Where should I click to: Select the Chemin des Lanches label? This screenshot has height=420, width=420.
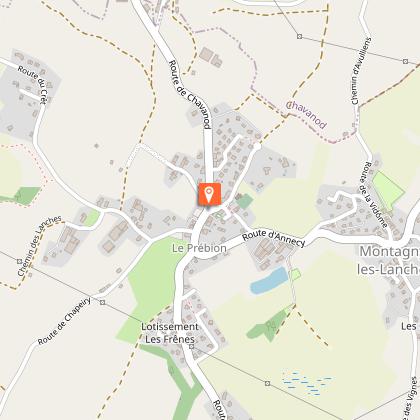[39, 246]
